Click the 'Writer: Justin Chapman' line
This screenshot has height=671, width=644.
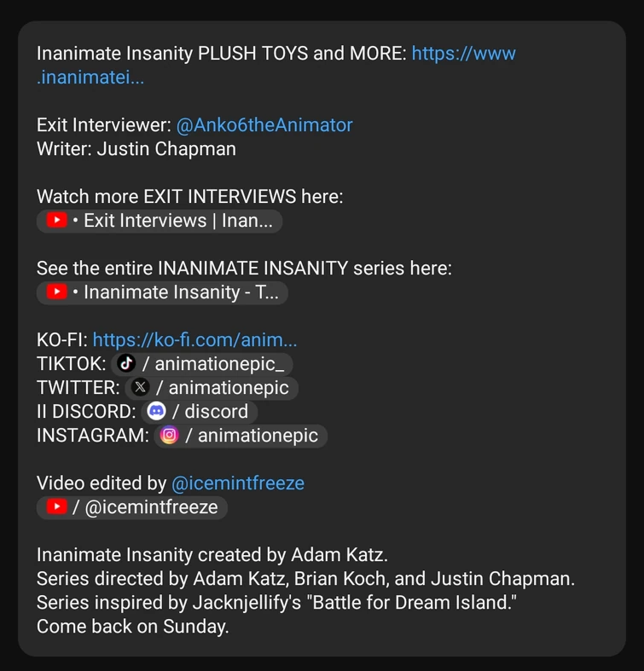coord(136,149)
